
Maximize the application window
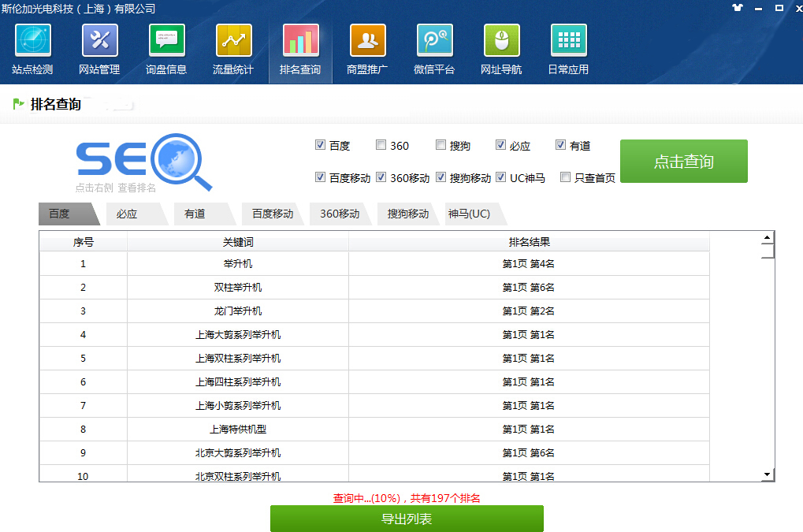coord(779,8)
